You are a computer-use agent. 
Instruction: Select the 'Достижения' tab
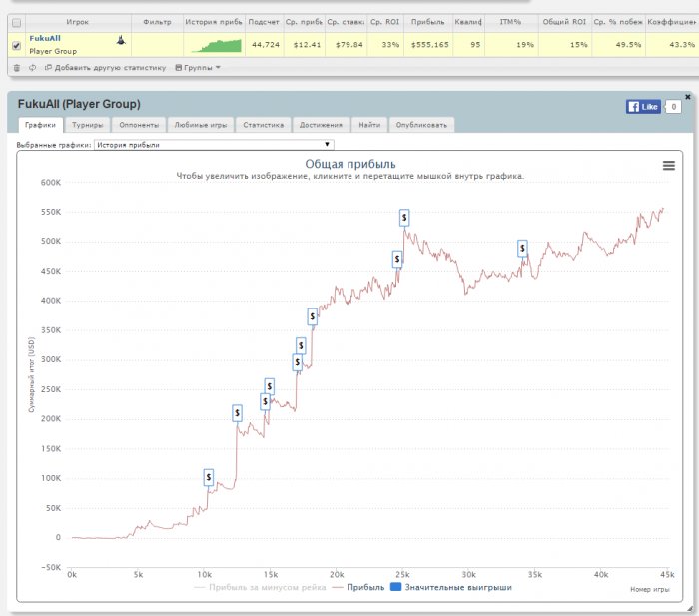(320, 125)
